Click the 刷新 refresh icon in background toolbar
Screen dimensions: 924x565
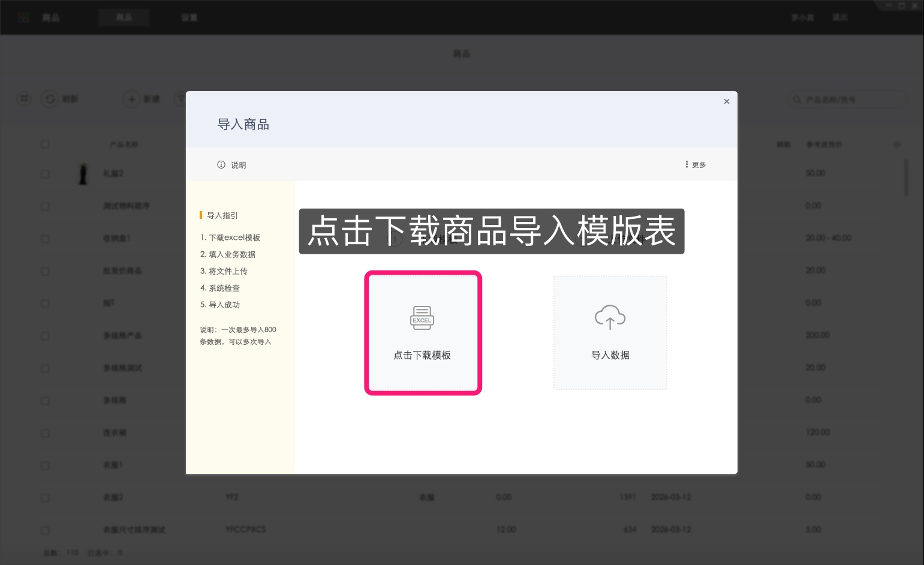pos(50,99)
